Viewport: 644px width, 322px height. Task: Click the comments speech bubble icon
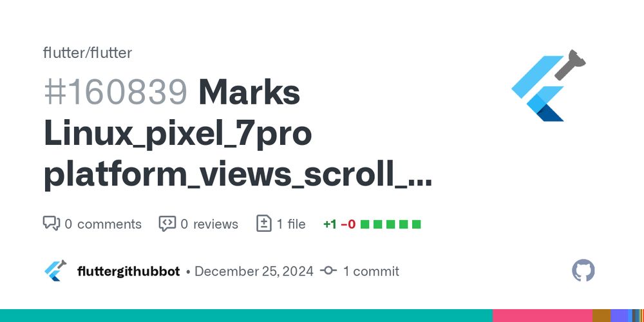52,224
